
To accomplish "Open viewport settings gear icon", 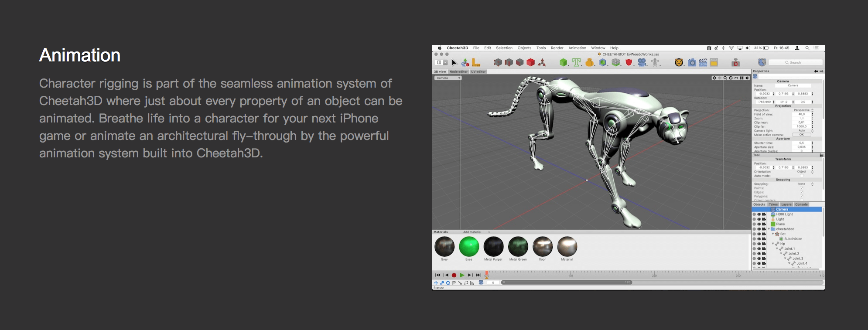I will coord(747,78).
